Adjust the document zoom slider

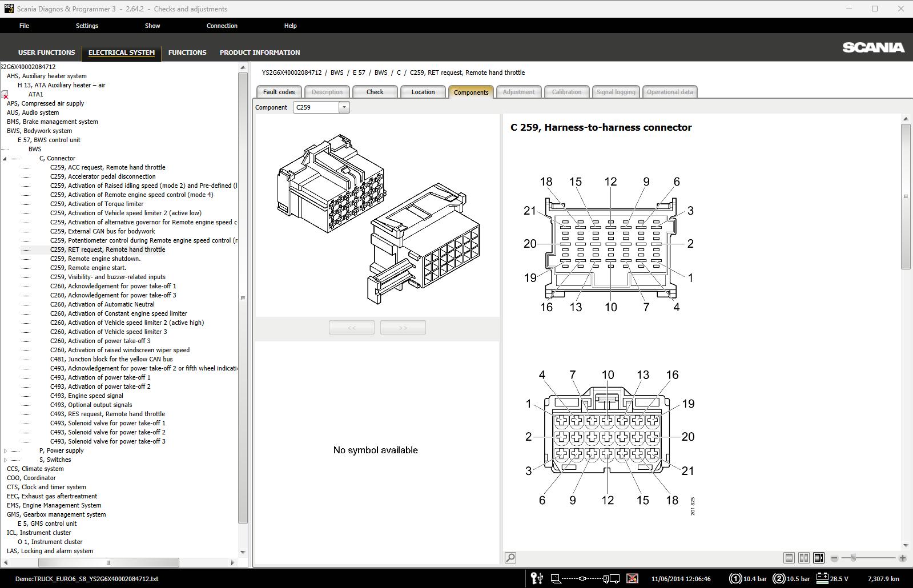[853, 558]
